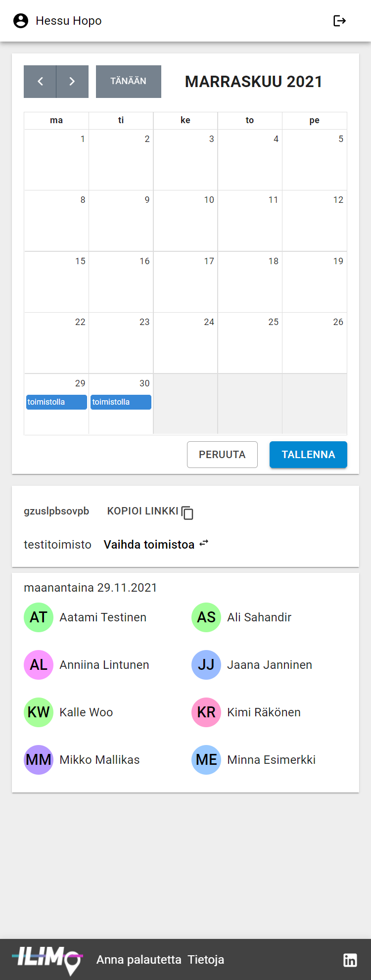The width and height of the screenshot is (371, 980).
Task: Click the KOPIOI LINKKI text button
Action: (142, 511)
